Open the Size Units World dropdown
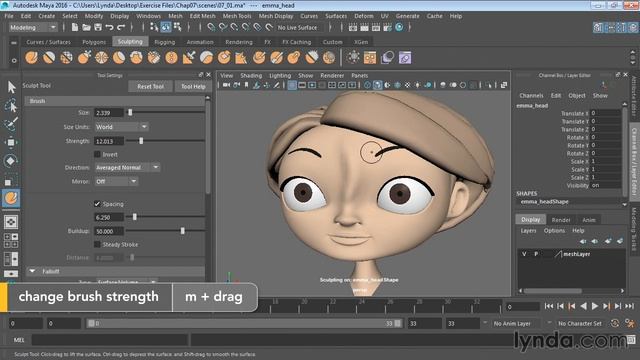Screen dimensions: 640x360 click(x=122, y=127)
